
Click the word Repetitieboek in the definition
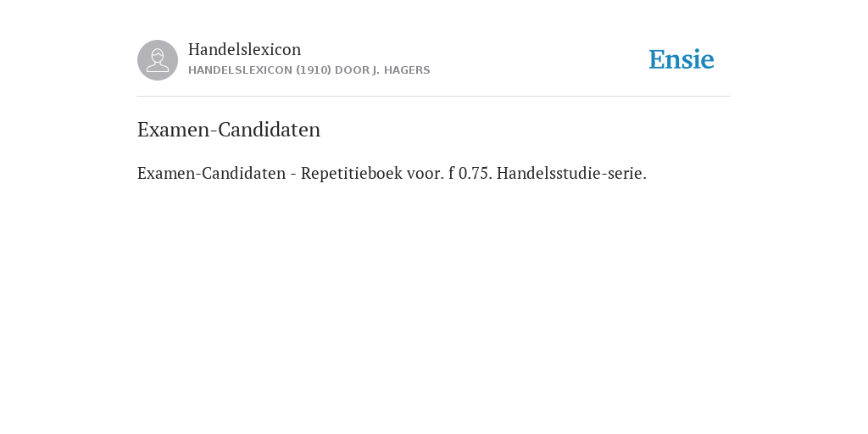point(352,173)
